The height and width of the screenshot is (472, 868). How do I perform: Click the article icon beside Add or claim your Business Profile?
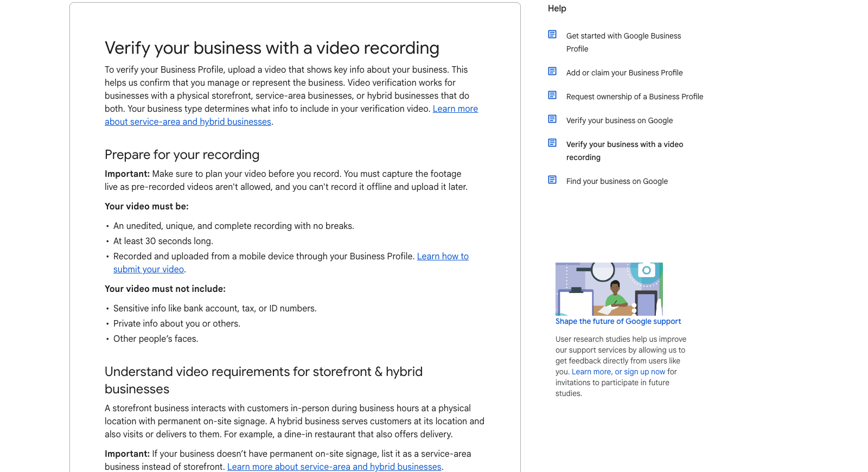pyautogui.click(x=552, y=71)
